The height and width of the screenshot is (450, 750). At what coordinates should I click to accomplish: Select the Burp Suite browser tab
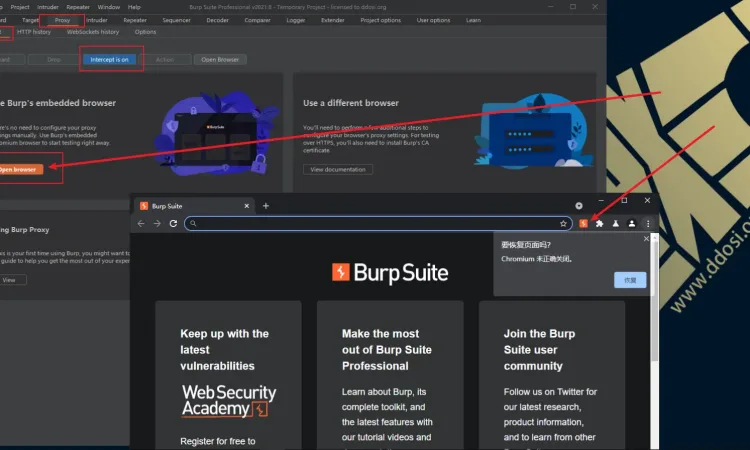click(194, 206)
